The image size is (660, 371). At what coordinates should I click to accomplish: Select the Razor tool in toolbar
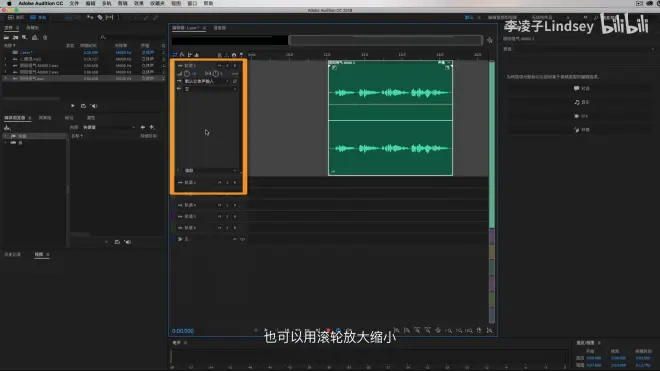[100, 17]
